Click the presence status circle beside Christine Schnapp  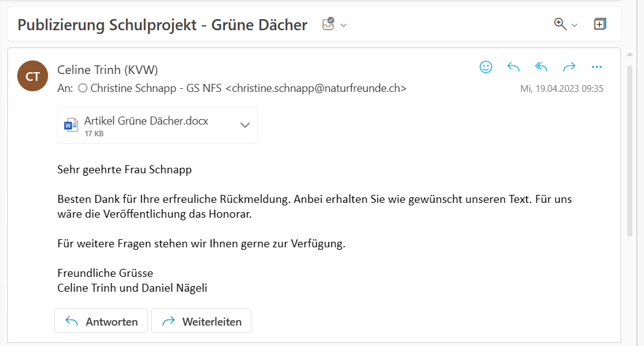(83, 88)
